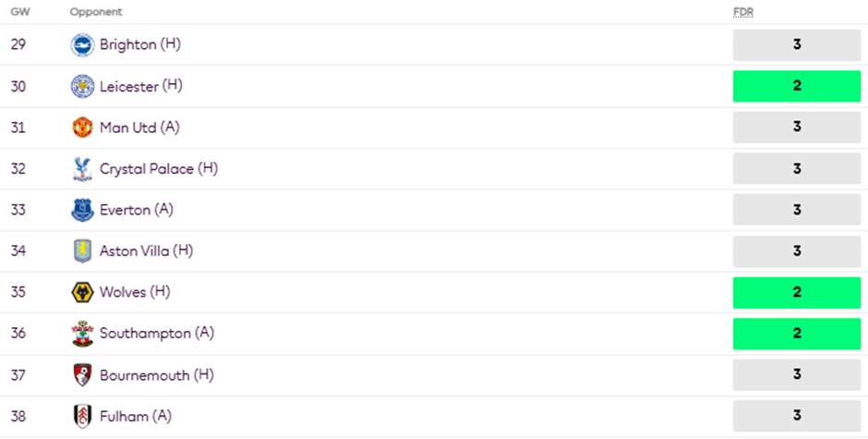Click the green FDR box for Leicester

796,87
